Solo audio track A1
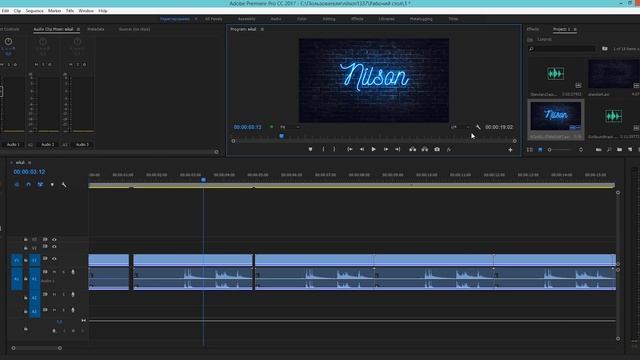The height and width of the screenshot is (360, 640). tap(64, 272)
